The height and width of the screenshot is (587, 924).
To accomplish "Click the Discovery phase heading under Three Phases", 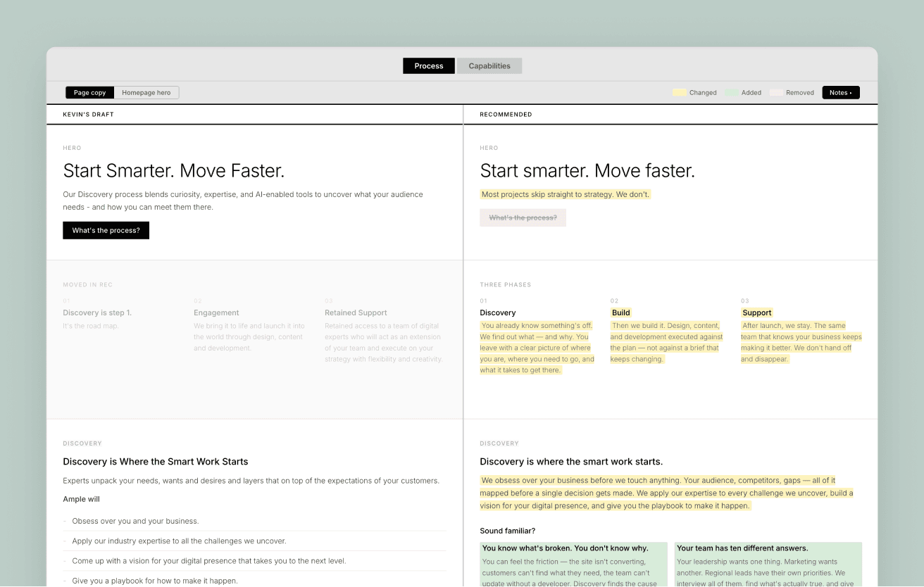I will 498,313.
